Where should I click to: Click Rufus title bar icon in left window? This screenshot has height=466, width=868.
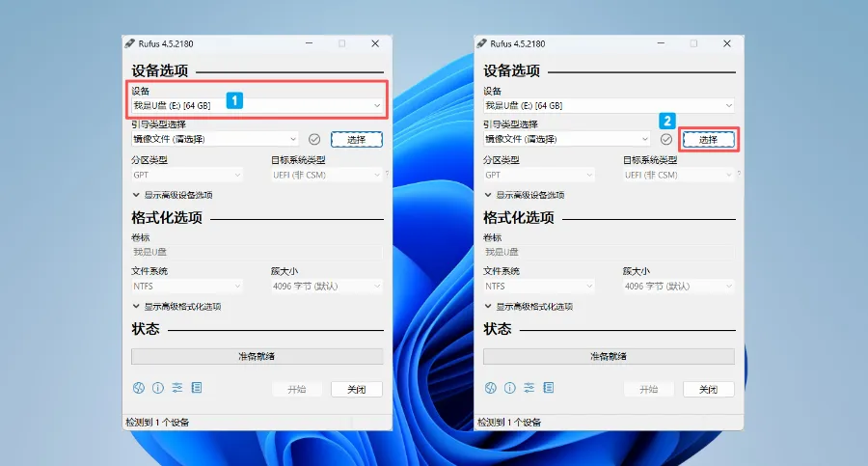point(130,43)
